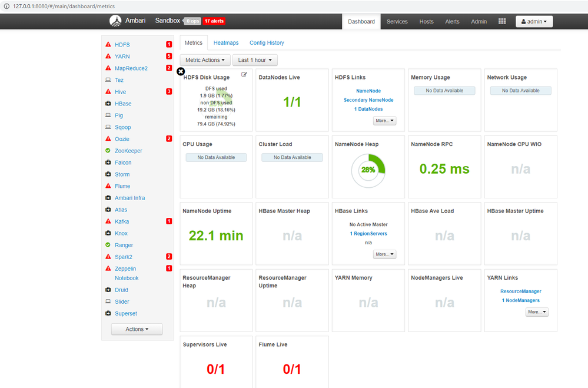
Task: Open the Metric Actions dropdown
Action: 205,60
